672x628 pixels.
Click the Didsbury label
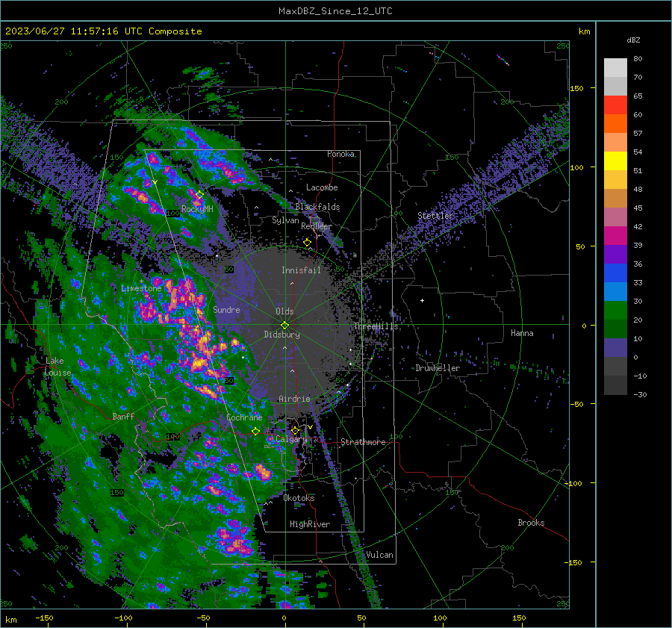coord(282,335)
